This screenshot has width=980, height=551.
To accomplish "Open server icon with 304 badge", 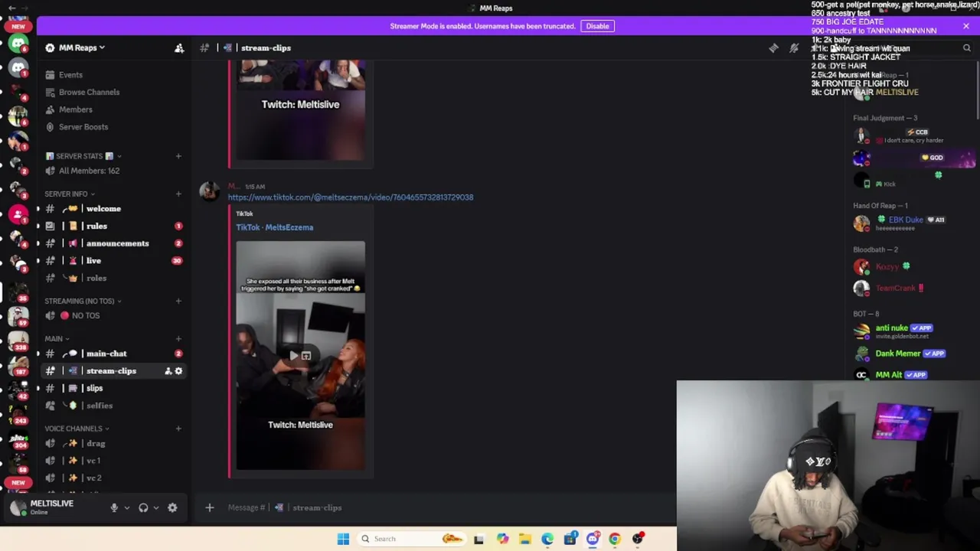I will (x=18, y=440).
